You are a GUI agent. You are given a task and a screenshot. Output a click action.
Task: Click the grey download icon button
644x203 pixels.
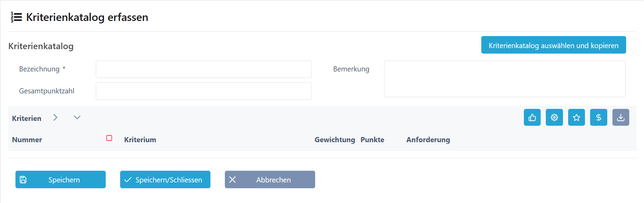[621, 117]
